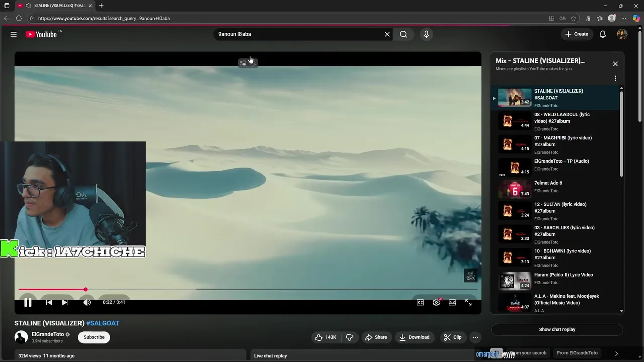Open a new browser tab
This screenshot has width=644, height=362.
click(x=101, y=6)
